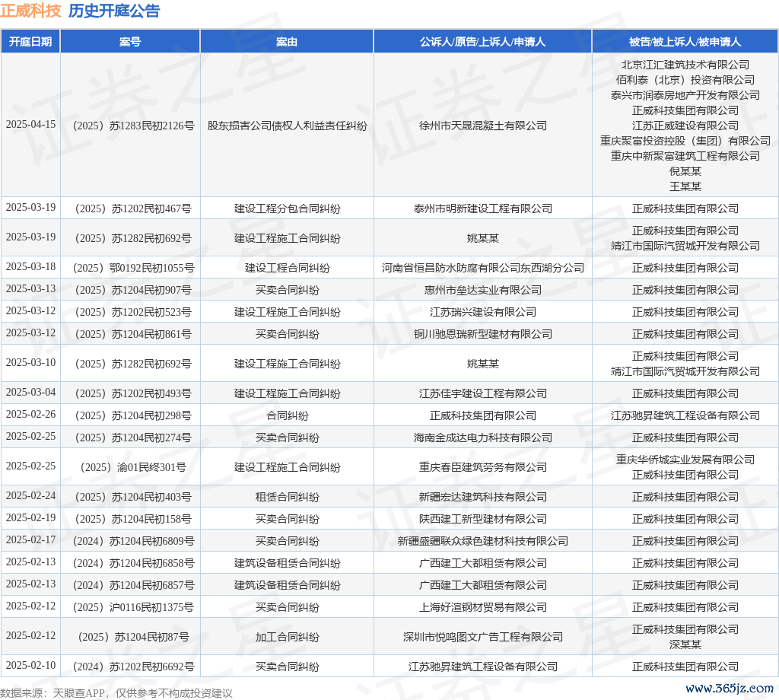Click case number (2024)苏1204民初6809号
The width and height of the screenshot is (779, 700).
(134, 541)
